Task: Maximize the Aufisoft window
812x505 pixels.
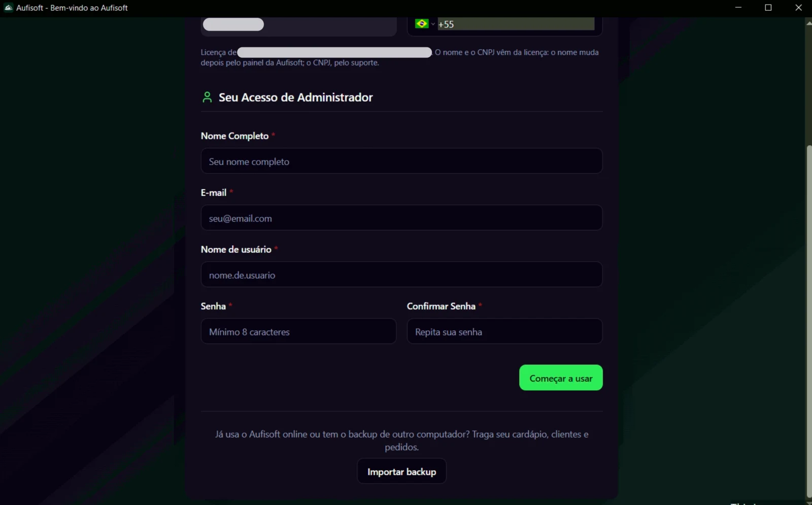Action: click(x=768, y=8)
